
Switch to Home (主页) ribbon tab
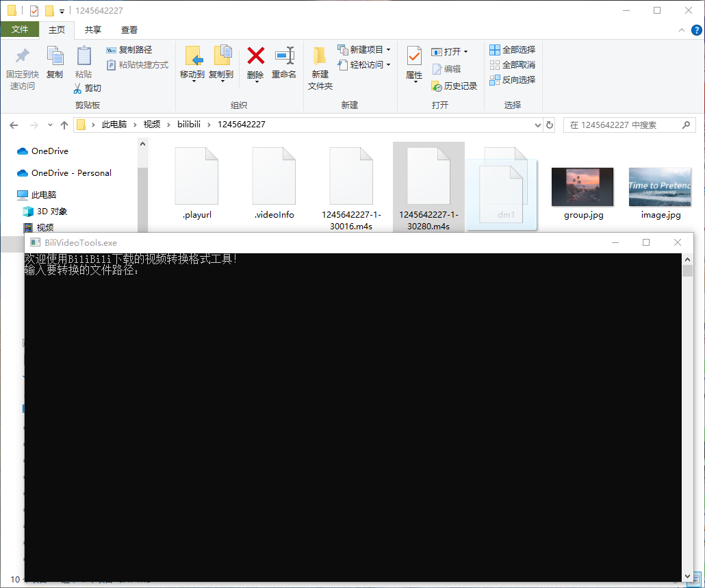tap(57, 29)
